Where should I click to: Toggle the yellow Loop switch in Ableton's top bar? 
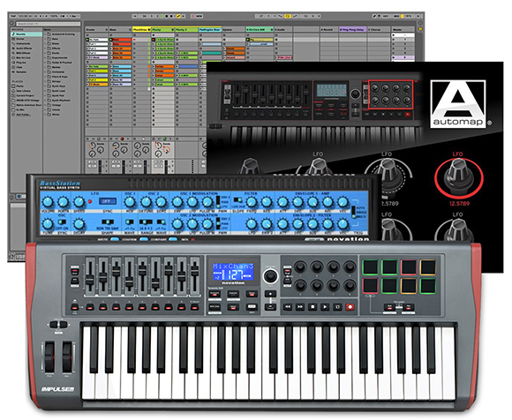coord(288,16)
